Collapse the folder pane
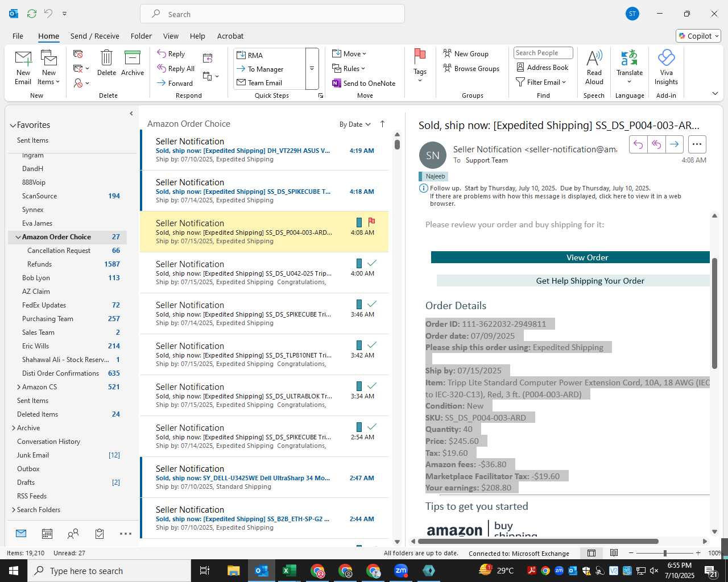The width and height of the screenshot is (728, 582). (131, 113)
